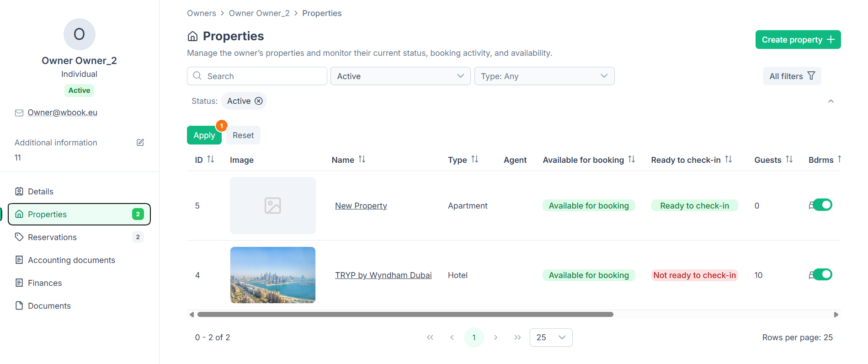
Task: Navigate to Owners in the breadcrumb
Action: (202, 13)
